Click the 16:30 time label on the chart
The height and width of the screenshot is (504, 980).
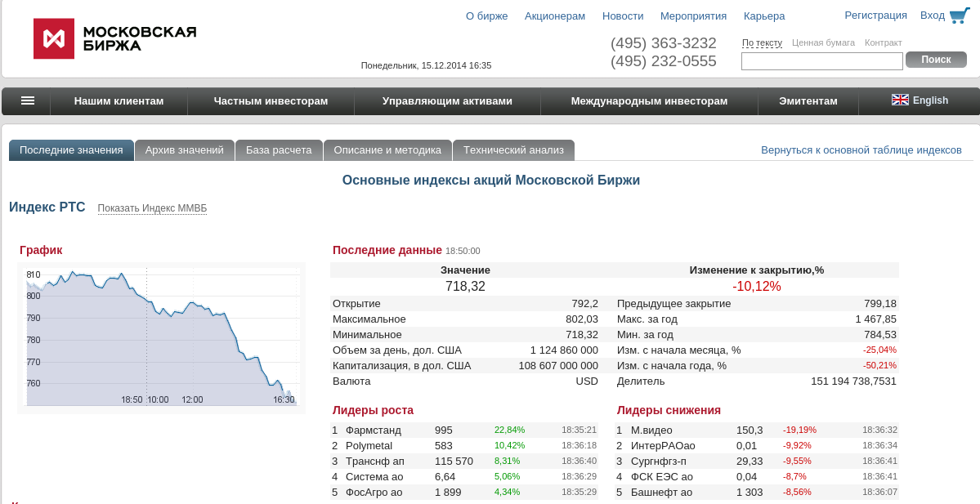(x=283, y=399)
